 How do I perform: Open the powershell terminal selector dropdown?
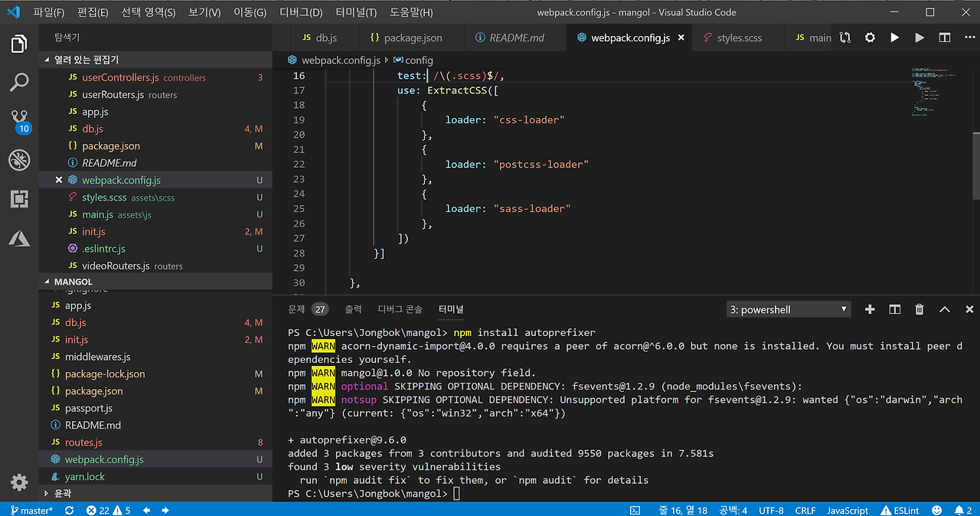pos(789,309)
